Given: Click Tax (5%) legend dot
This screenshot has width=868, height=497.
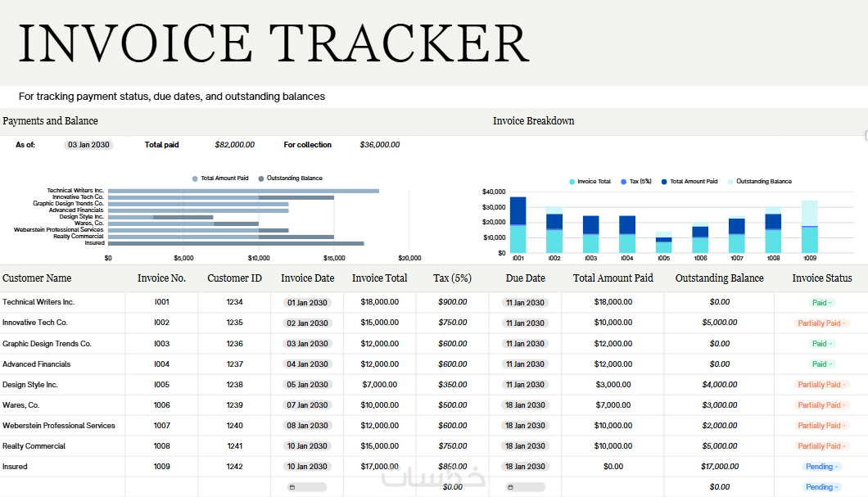Looking at the screenshot, I should tap(624, 182).
